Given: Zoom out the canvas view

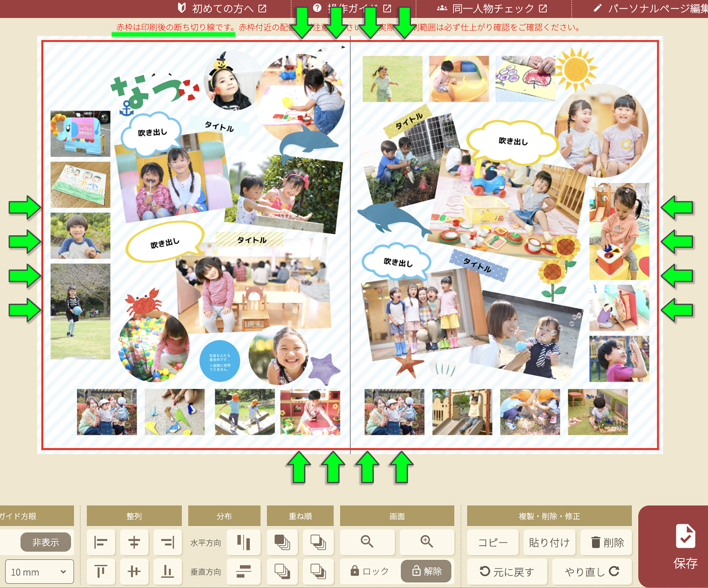Looking at the screenshot, I should tap(367, 542).
